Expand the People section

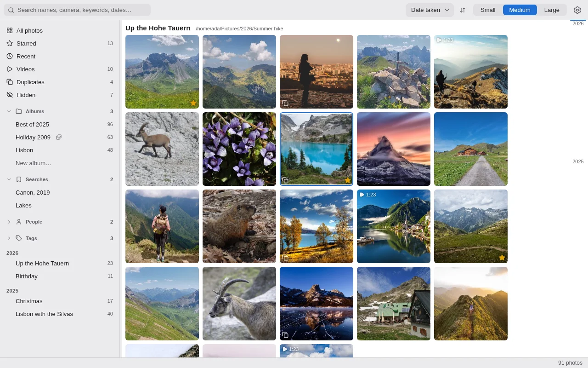(9, 222)
